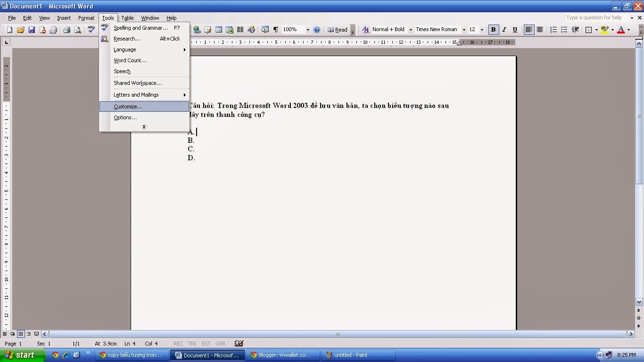Click the Spelling check toolbar icon
This screenshot has width=644, height=362.
pos(91,30)
